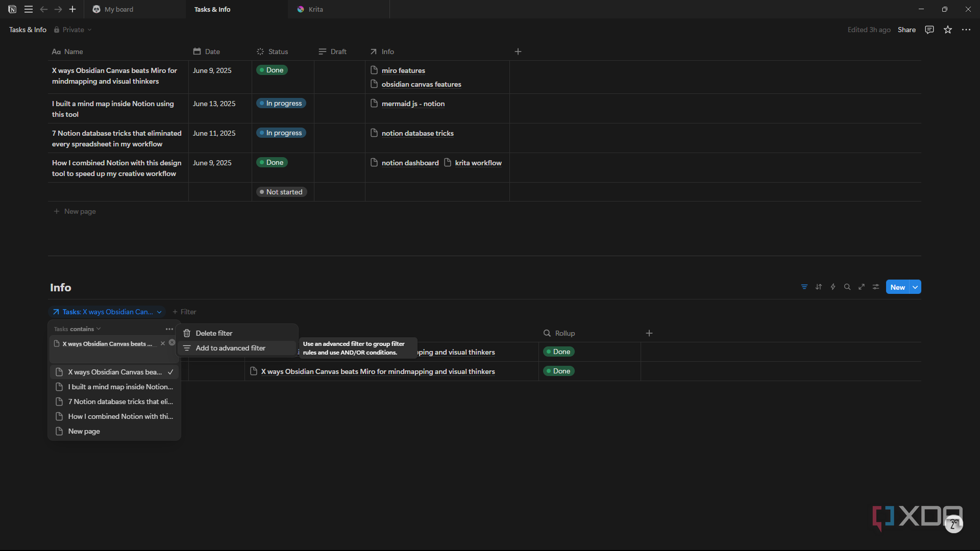Open Info database in full page
Image resolution: width=980 pixels, height=551 pixels.
pos(862,287)
